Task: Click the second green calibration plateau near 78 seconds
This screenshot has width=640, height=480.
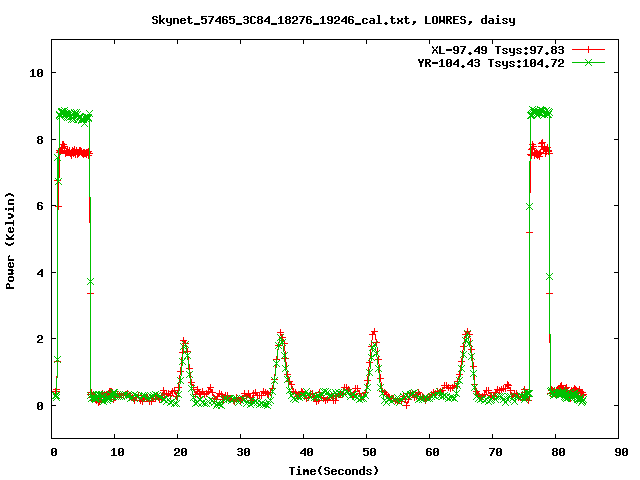Action: tap(540, 113)
